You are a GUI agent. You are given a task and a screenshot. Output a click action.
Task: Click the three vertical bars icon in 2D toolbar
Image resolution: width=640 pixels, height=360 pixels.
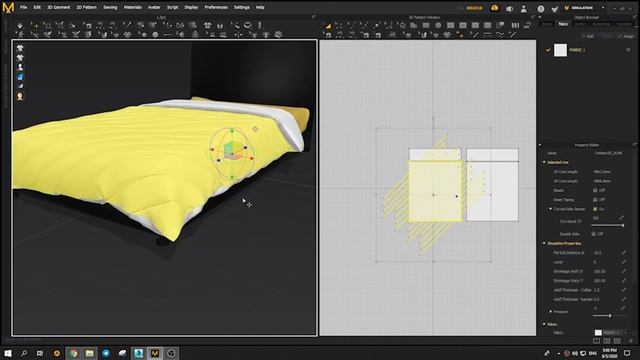tap(516, 25)
